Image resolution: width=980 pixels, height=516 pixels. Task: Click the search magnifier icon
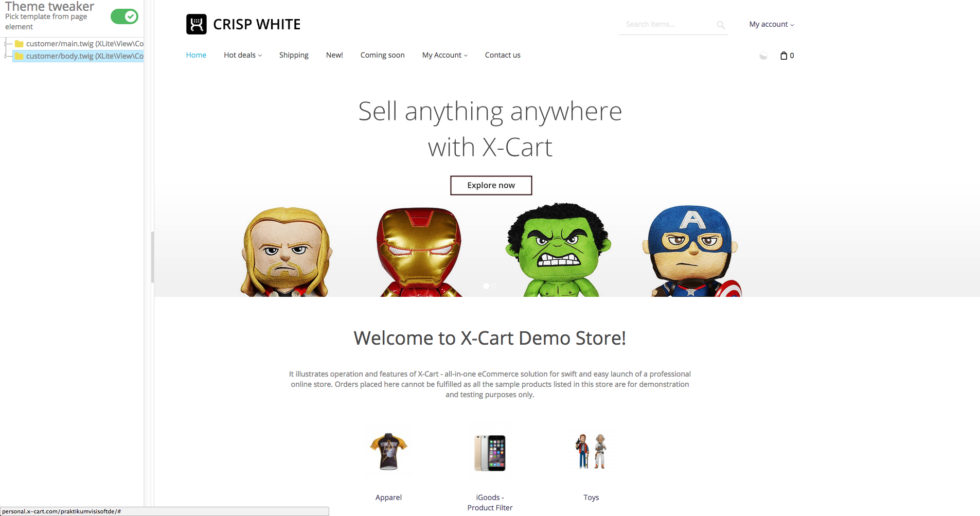coord(721,25)
